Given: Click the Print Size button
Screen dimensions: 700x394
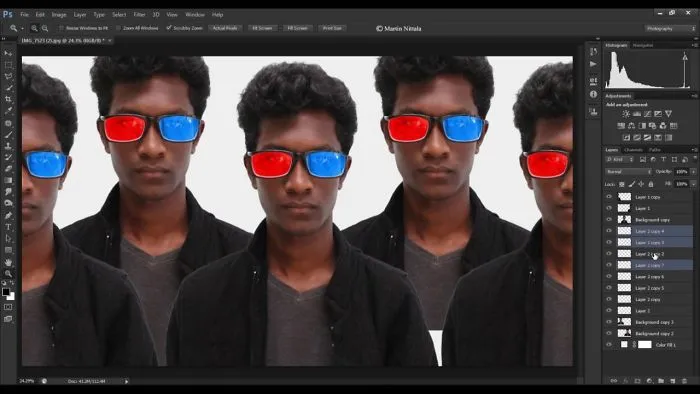Looking at the screenshot, I should 332,28.
